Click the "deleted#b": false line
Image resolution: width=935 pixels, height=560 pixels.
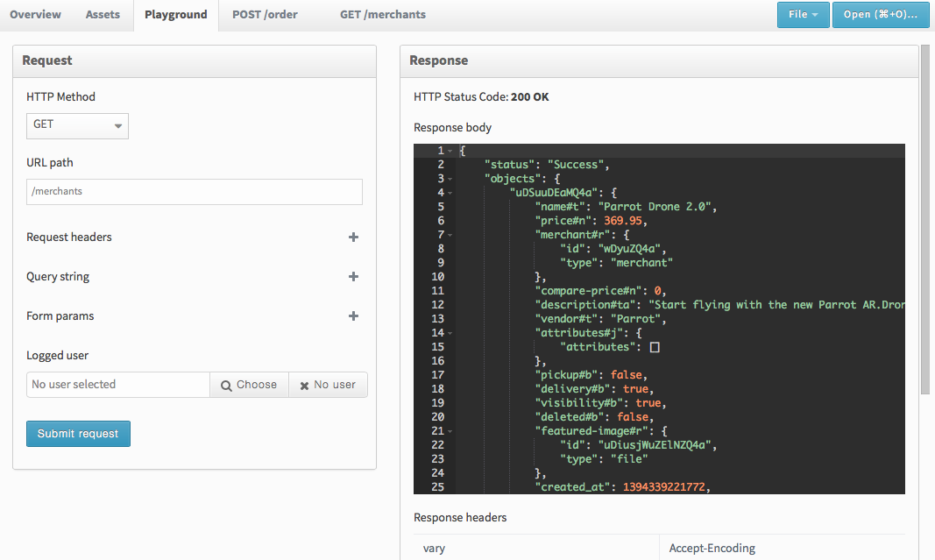tap(594, 417)
